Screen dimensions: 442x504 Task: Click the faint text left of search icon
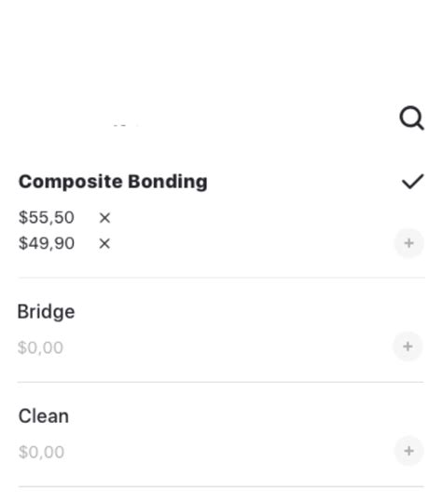pos(126,125)
